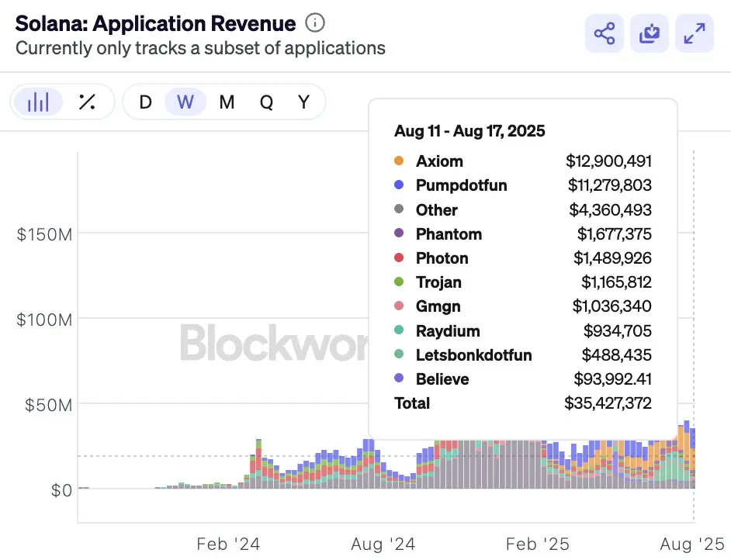
Task: Switch to monthly M interval
Action: 227,102
